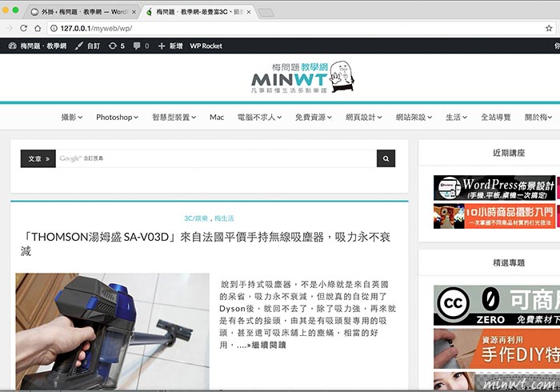This screenshot has width=560, height=392.
Task: Expand the 生活 menu
Action: pyautogui.click(x=457, y=117)
